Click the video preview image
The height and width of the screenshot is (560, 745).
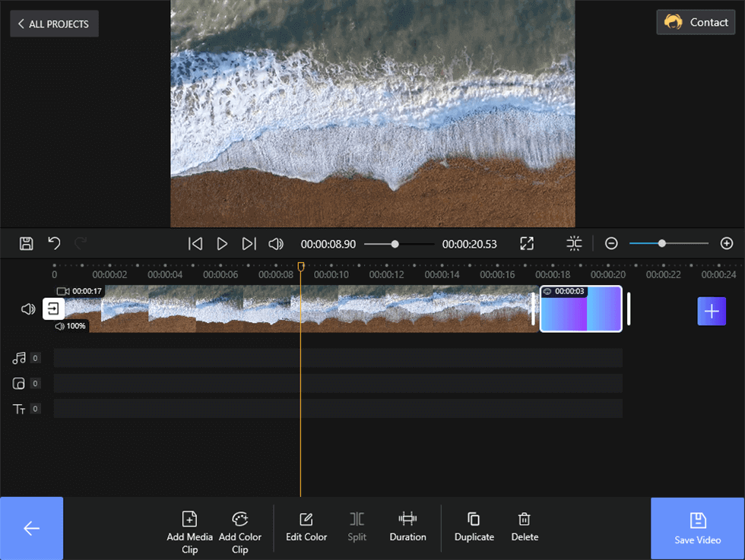tap(373, 113)
